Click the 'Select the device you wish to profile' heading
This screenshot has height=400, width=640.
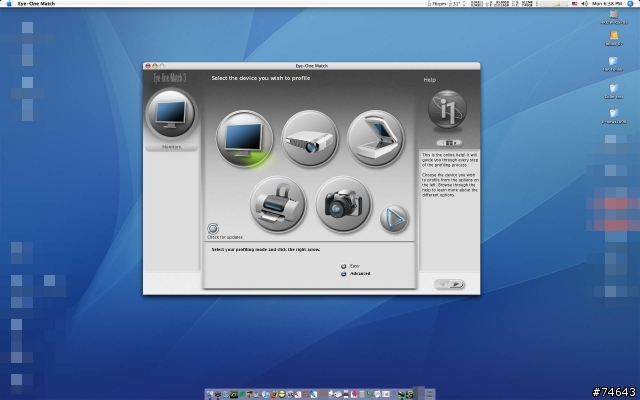261,78
